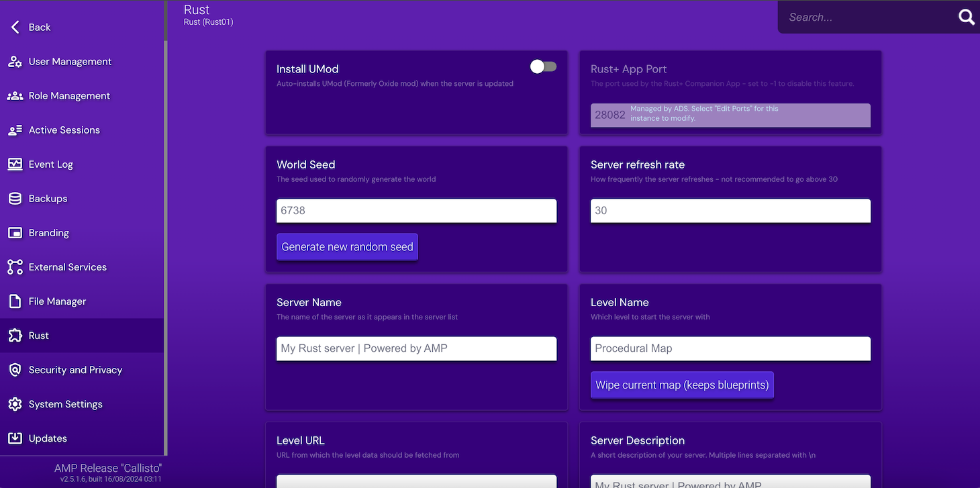Select the File Manager icon
980x488 pixels.
point(15,301)
